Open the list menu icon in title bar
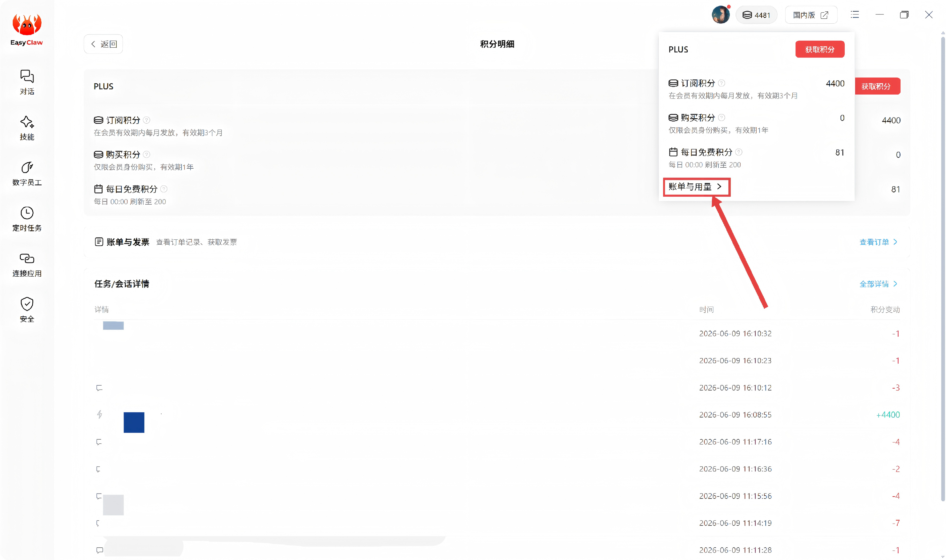This screenshot has height=560, width=946. pyautogui.click(x=855, y=15)
